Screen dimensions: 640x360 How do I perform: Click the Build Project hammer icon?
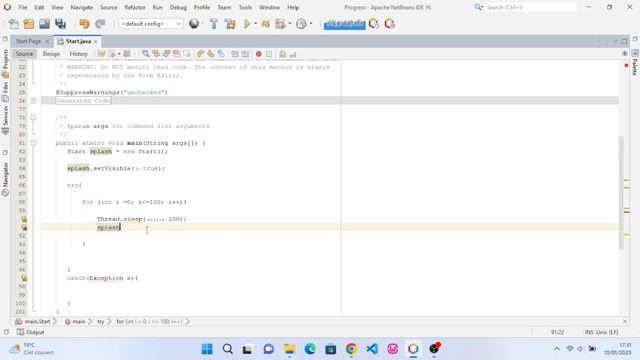pyautogui.click(x=213, y=24)
